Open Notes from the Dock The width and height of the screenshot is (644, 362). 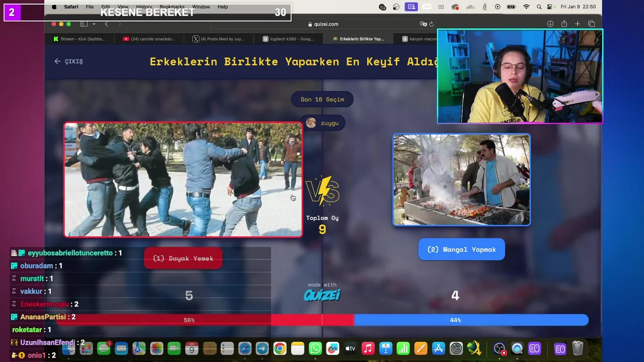(x=297, y=348)
